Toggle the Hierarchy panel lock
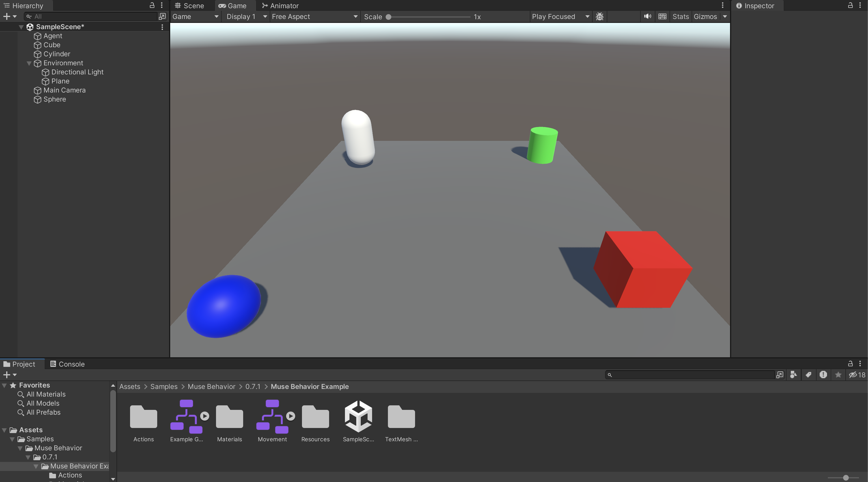 [152, 5]
